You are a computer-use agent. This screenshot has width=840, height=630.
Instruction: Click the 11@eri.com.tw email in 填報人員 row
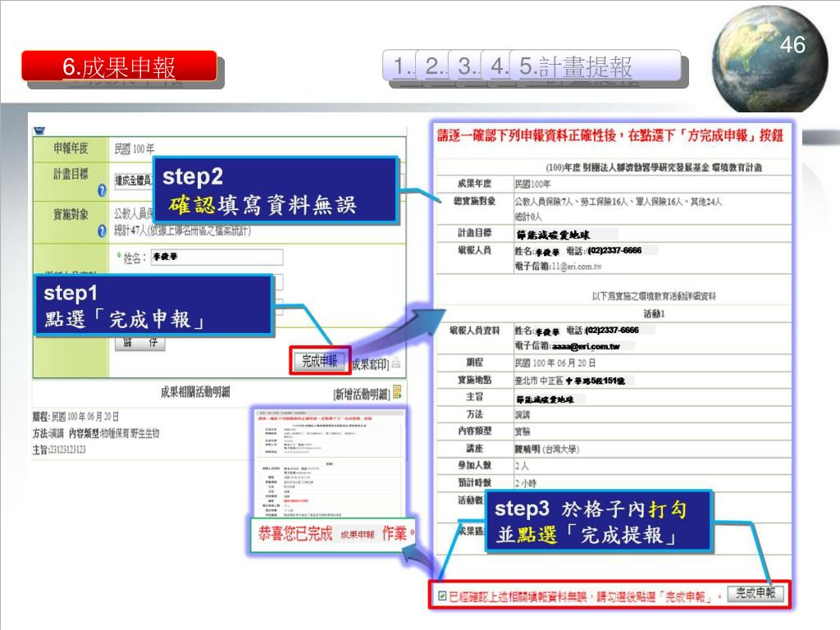pyautogui.click(x=577, y=267)
